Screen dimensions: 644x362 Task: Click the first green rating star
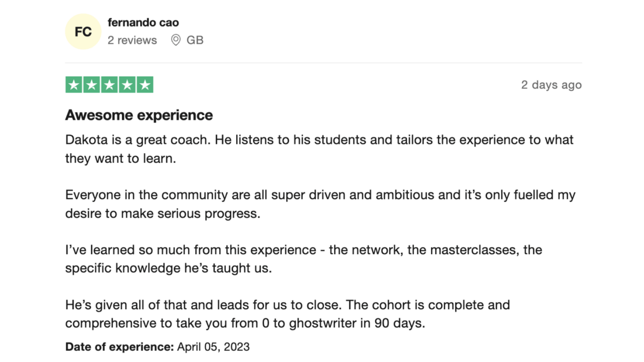(74, 85)
